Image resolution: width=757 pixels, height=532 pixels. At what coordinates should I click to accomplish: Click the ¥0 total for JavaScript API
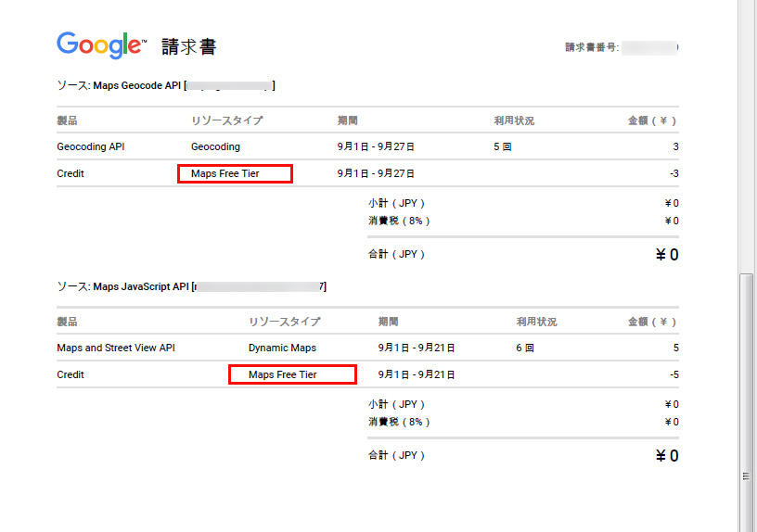click(x=667, y=456)
